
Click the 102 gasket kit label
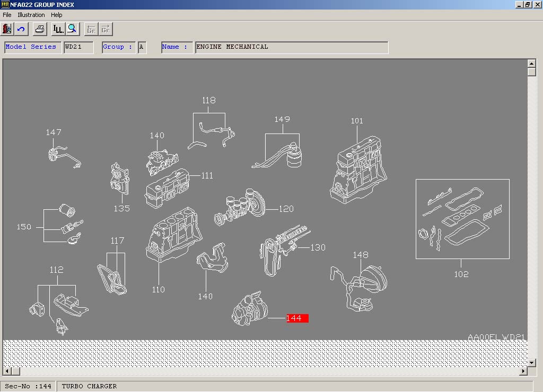[x=461, y=274]
